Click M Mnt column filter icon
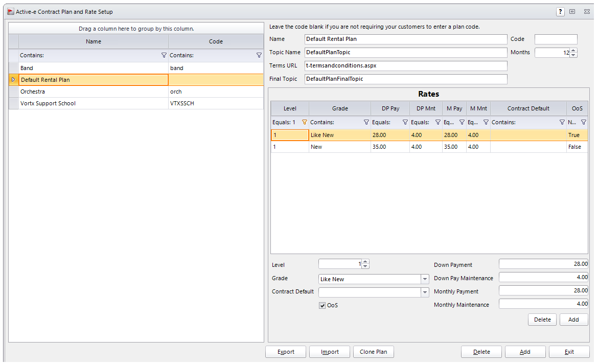Viewport: 598px width, 364px height. (x=486, y=122)
